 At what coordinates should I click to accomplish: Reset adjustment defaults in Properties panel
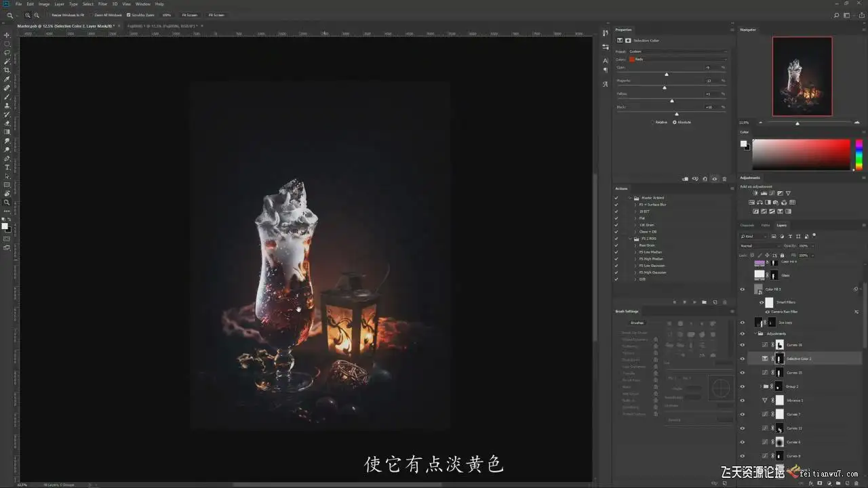coord(705,179)
